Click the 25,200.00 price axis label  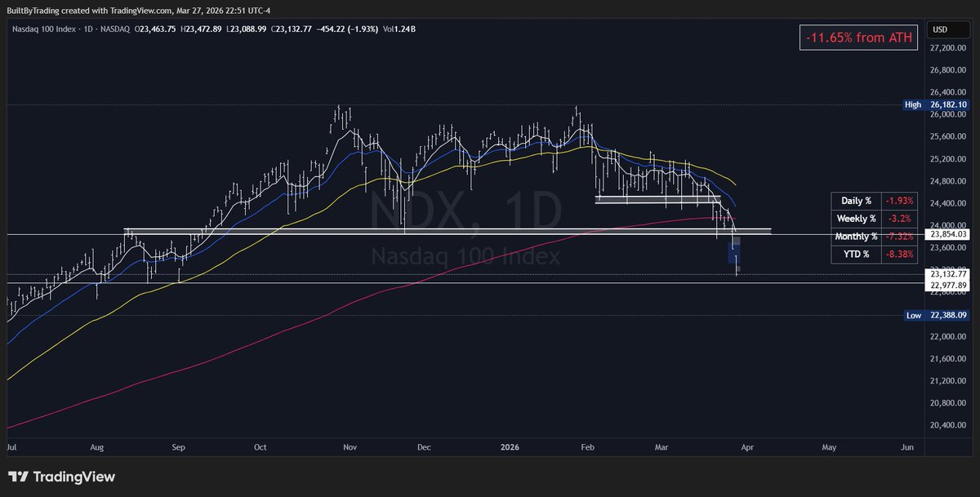pyautogui.click(x=950, y=159)
